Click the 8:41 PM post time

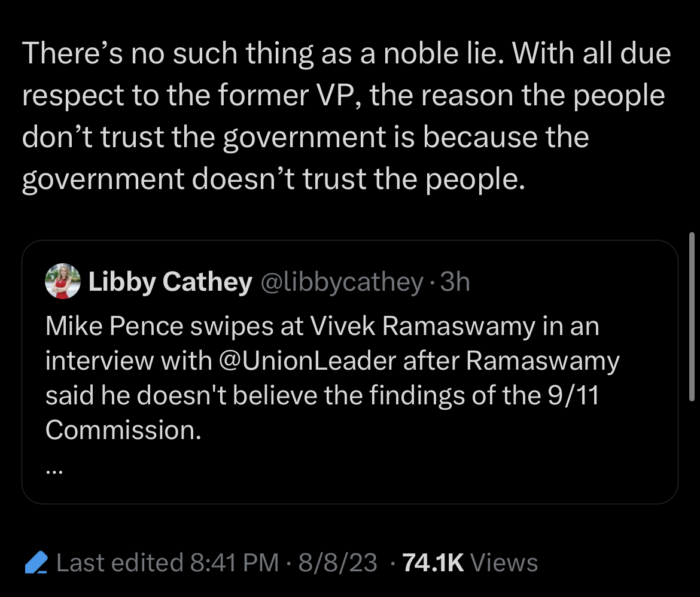234,563
